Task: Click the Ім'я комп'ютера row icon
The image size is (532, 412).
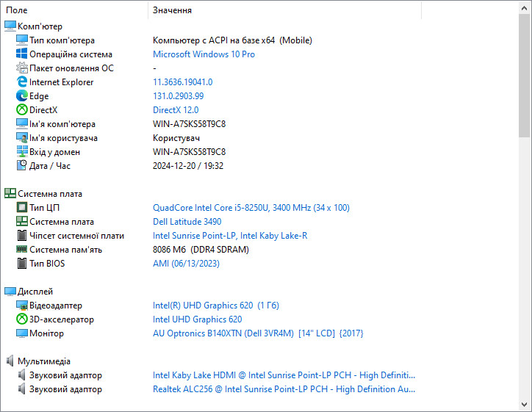Action: pyautogui.click(x=22, y=124)
